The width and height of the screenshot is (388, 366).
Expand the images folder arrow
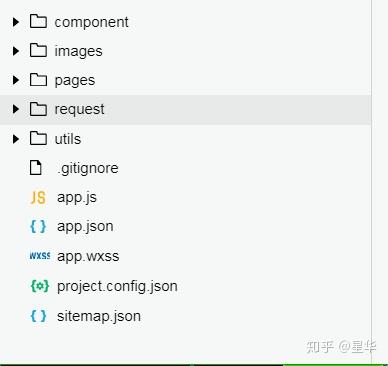[16, 51]
